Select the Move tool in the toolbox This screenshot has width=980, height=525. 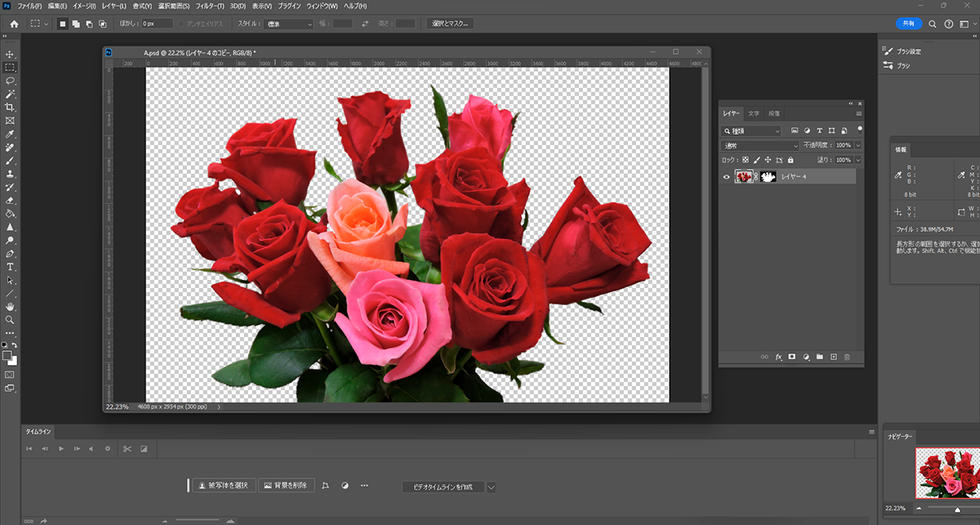(x=10, y=54)
